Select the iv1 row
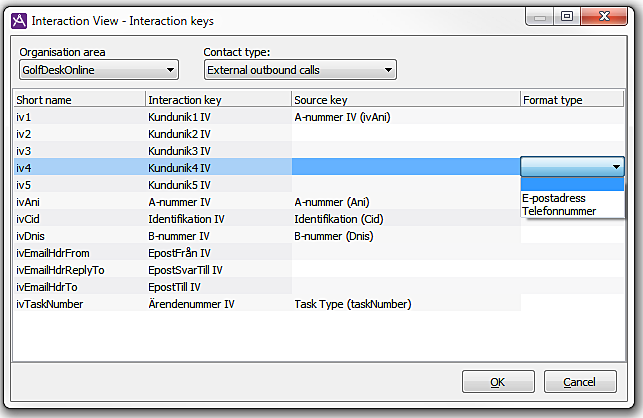The height and width of the screenshot is (418, 643). point(78,117)
